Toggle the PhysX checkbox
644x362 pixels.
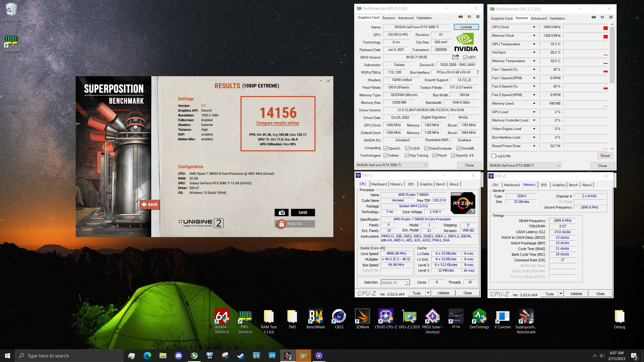[x=434, y=155]
